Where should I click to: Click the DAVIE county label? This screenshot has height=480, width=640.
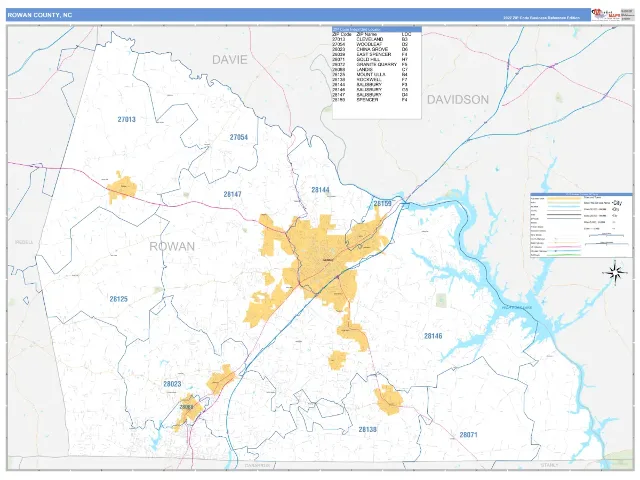point(230,60)
